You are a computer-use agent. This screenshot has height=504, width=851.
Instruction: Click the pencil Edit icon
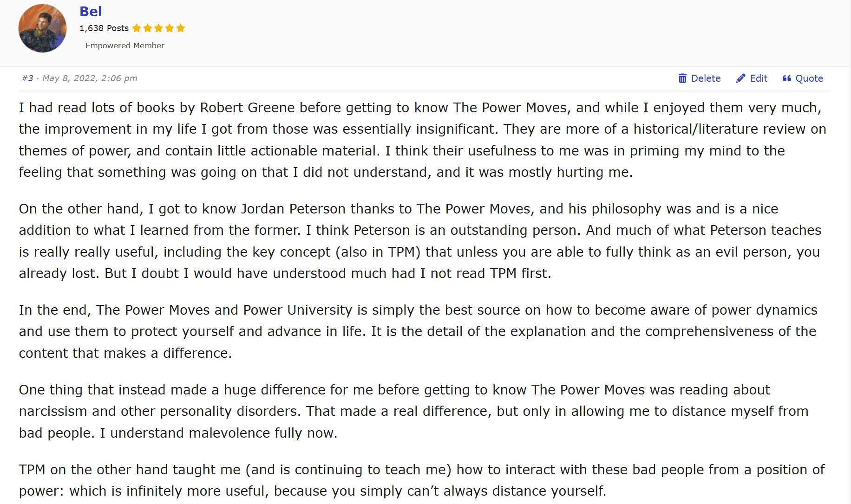pos(740,78)
